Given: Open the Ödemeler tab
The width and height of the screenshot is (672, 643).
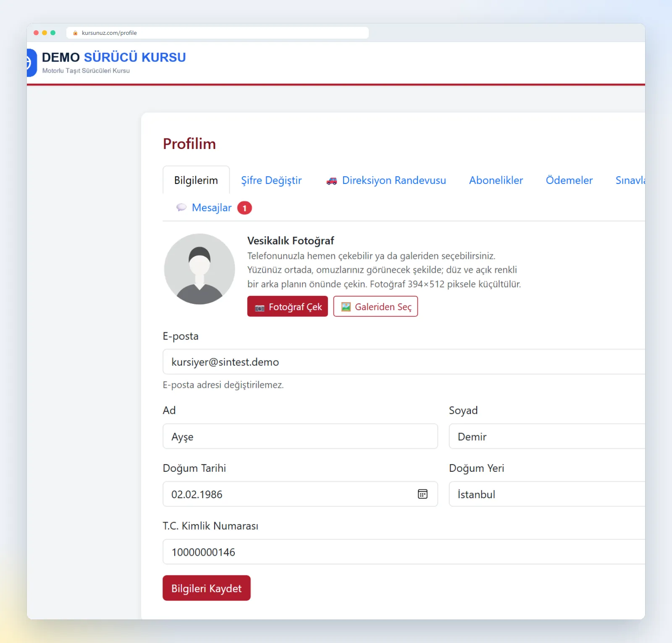Looking at the screenshot, I should [x=569, y=180].
